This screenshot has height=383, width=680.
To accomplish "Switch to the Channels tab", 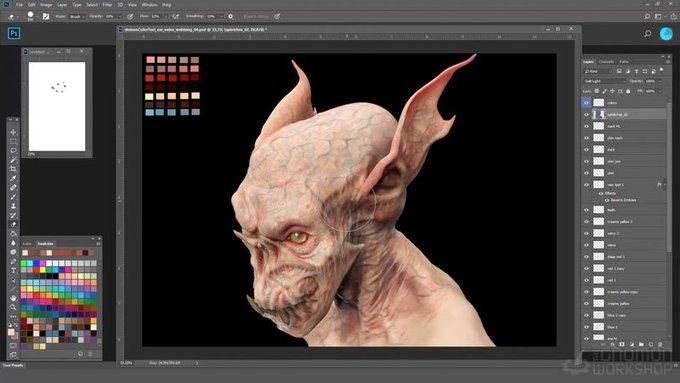I will coord(606,62).
